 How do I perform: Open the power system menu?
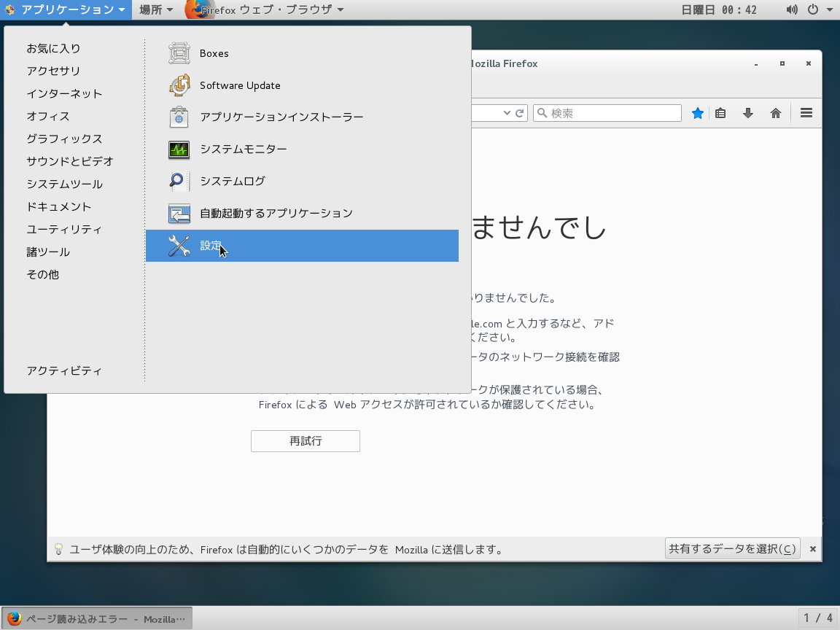pos(813,9)
